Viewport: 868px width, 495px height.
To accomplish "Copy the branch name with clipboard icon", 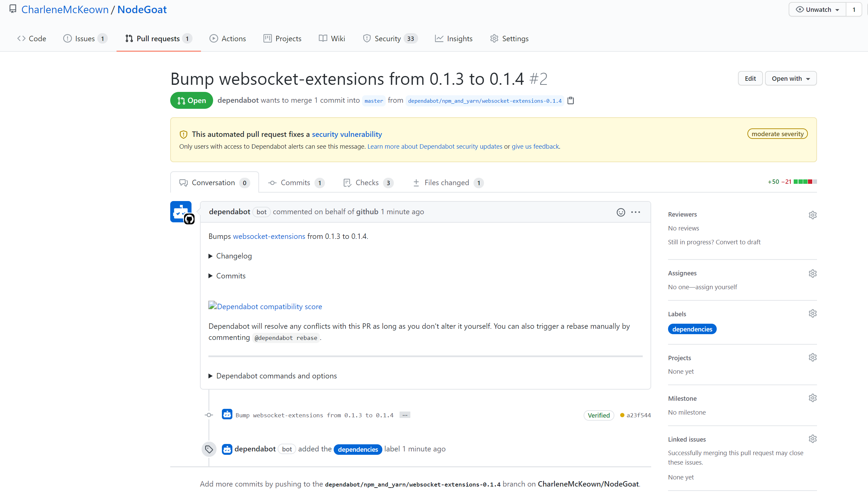I will point(570,101).
